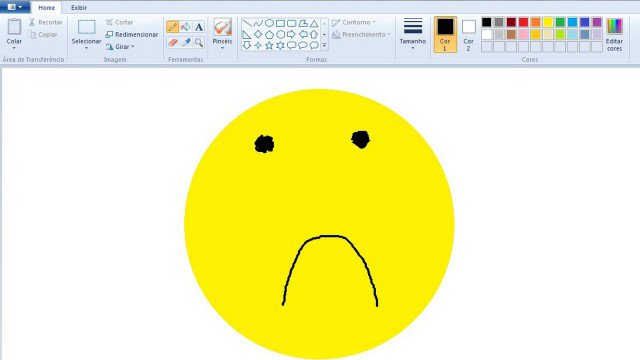Choose the left arrow shape
The image size is (640, 360).
coord(302,35)
